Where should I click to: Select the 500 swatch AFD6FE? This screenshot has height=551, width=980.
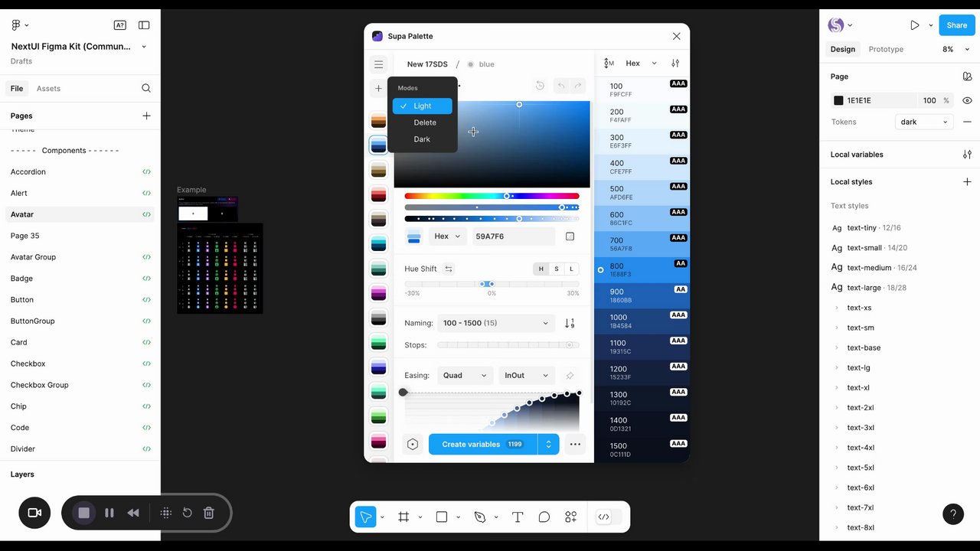tap(642, 193)
